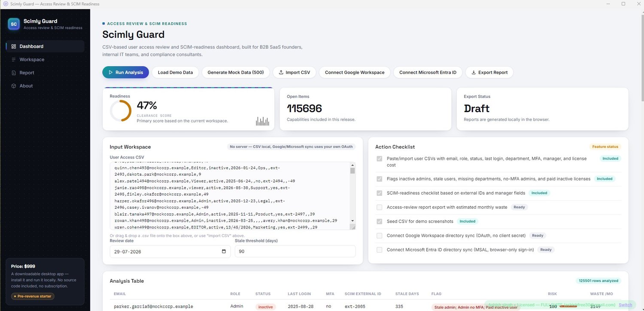Screen dimensions: 644x311
Task: Click the FLAG column header
Action: coord(436,294)
